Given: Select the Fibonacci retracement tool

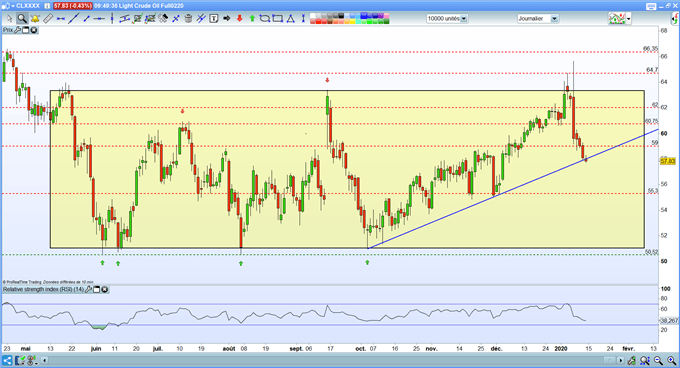Looking at the screenshot, I should 137,19.
